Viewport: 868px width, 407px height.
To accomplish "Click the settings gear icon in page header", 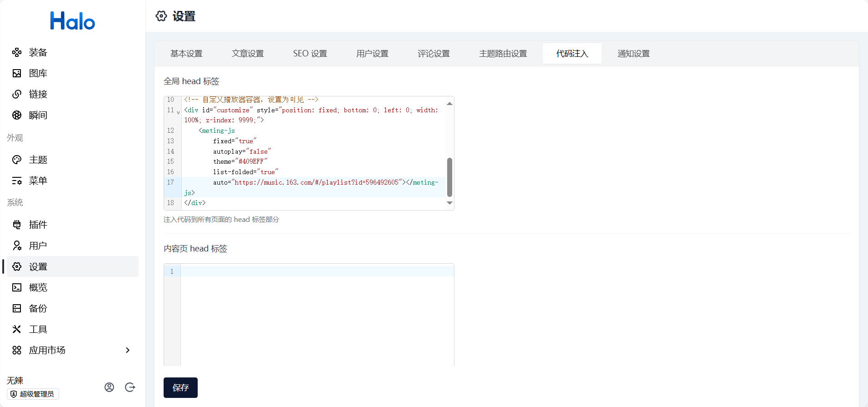I will 161,16.
